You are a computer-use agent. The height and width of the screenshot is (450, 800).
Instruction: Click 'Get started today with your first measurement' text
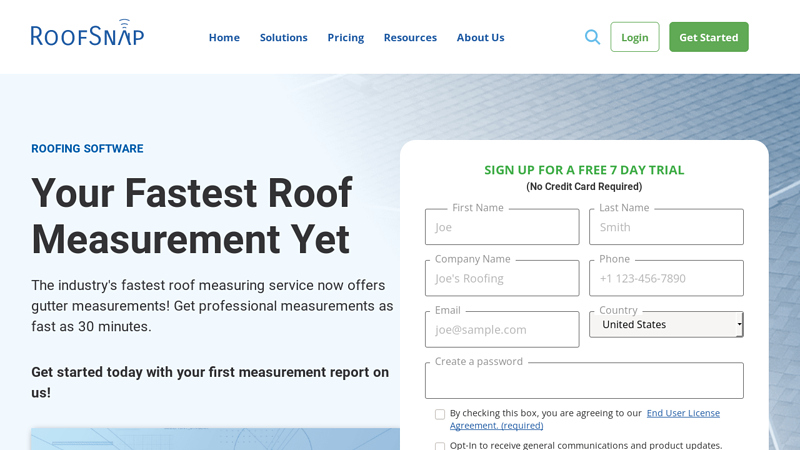click(210, 382)
